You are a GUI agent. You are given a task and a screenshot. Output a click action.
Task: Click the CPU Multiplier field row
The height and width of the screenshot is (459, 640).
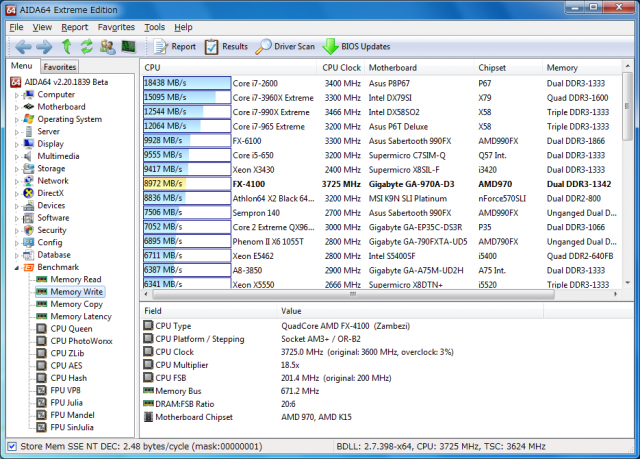tap(343, 365)
